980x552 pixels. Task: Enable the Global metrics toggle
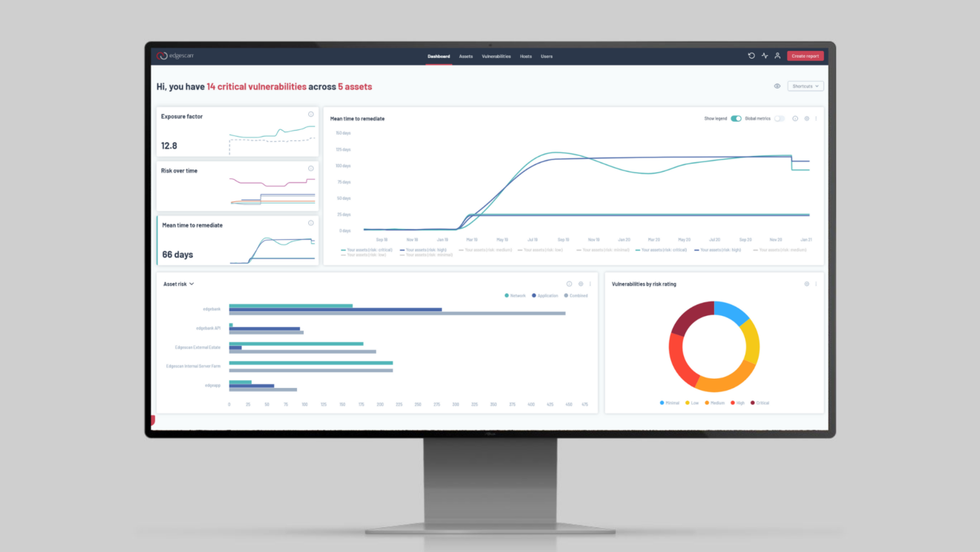click(x=780, y=118)
